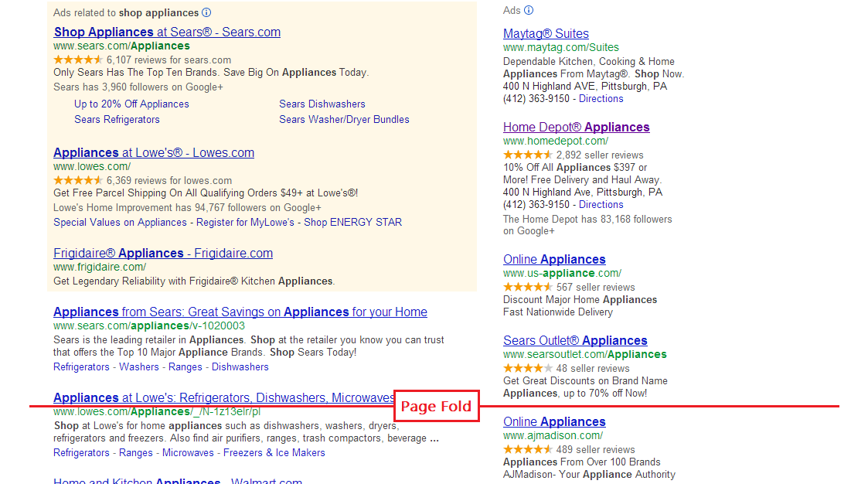Open 'Sears Washer/Dryer Bundles' sitelink
The width and height of the screenshot is (868, 484).
pyautogui.click(x=344, y=120)
